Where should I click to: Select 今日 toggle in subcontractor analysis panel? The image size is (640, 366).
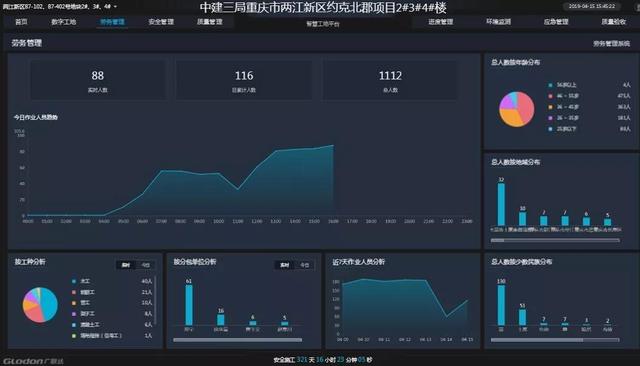(304, 265)
